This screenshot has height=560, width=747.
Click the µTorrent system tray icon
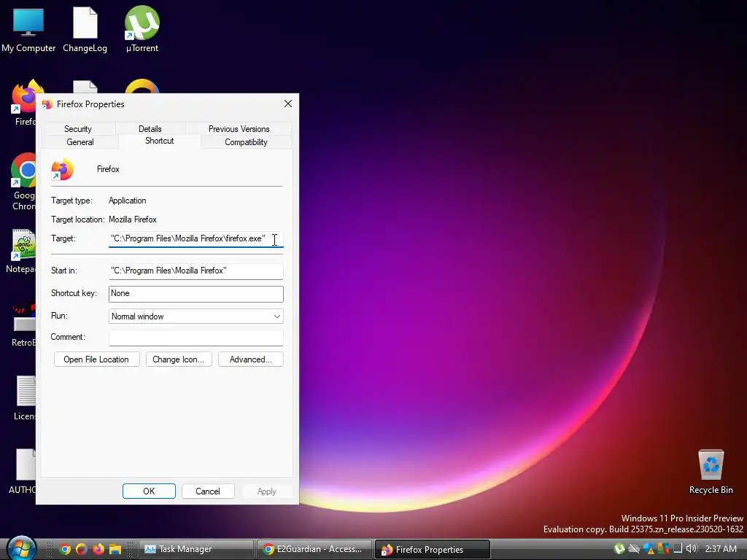(x=619, y=548)
